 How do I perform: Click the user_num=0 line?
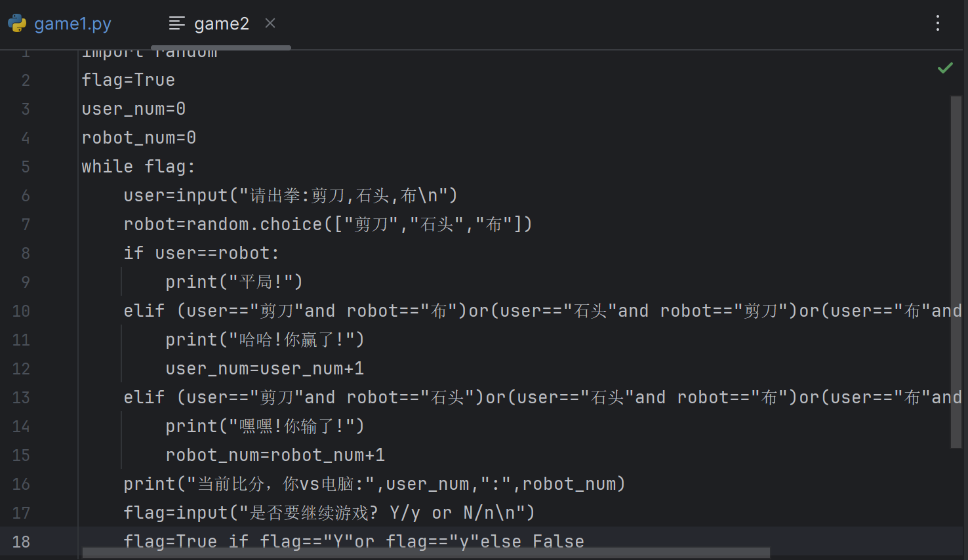pyautogui.click(x=133, y=108)
